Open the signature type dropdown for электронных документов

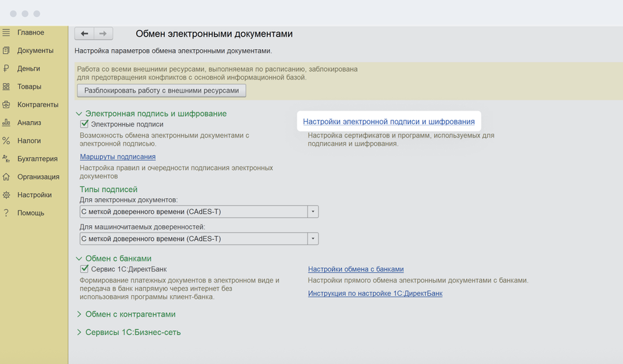pyautogui.click(x=313, y=212)
